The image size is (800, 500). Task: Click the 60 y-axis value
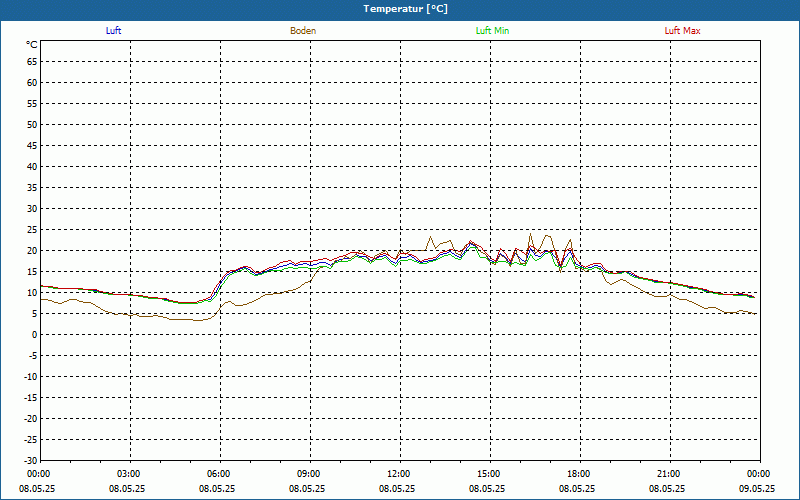(x=32, y=83)
